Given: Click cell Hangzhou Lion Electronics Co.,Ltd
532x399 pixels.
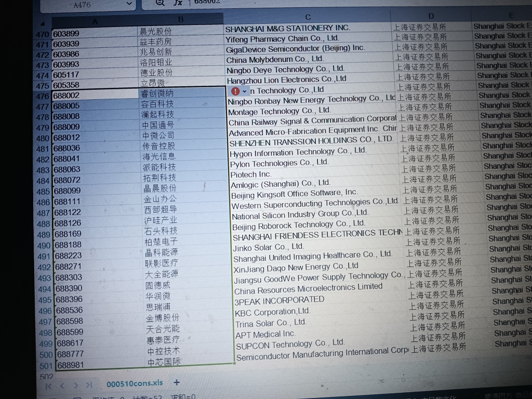Looking at the screenshot, I should [x=310, y=79].
